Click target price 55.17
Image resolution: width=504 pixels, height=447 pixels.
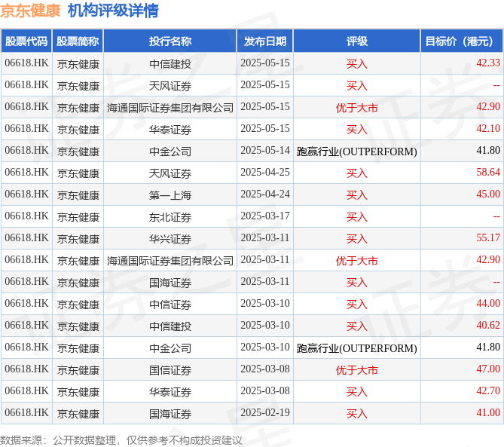(488, 237)
